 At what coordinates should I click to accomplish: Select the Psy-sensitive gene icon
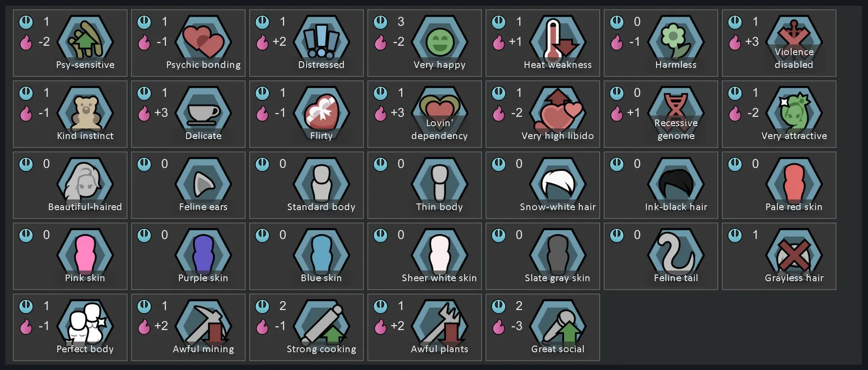[85, 41]
